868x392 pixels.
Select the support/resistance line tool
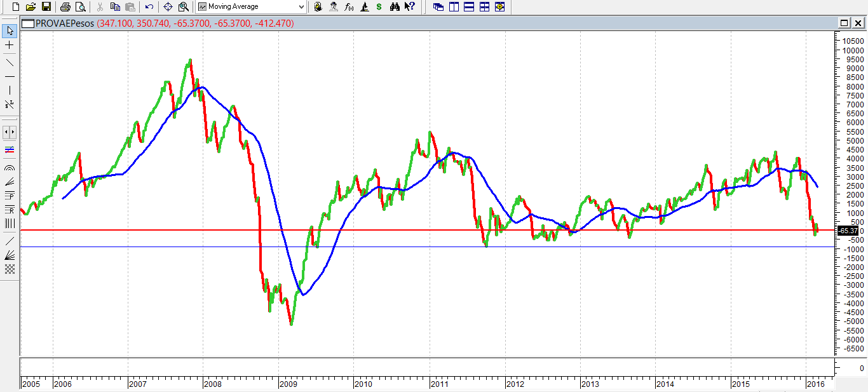(10, 104)
